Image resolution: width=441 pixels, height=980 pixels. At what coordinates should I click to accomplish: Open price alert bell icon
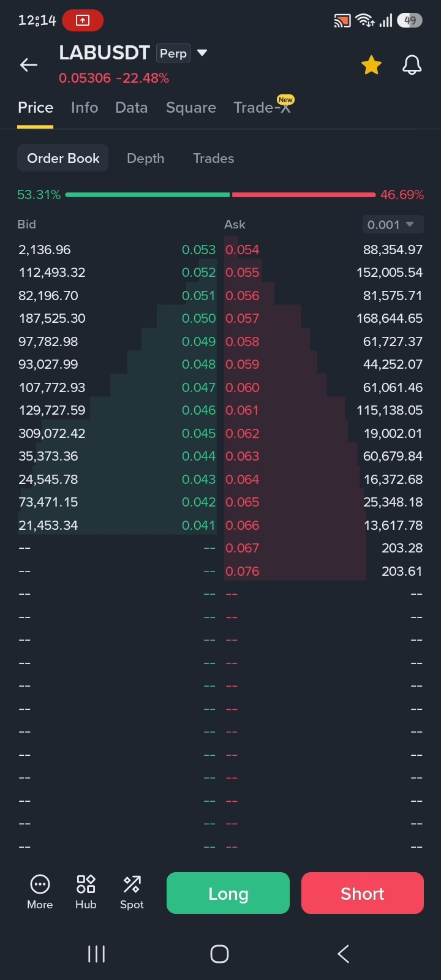pyautogui.click(x=412, y=65)
